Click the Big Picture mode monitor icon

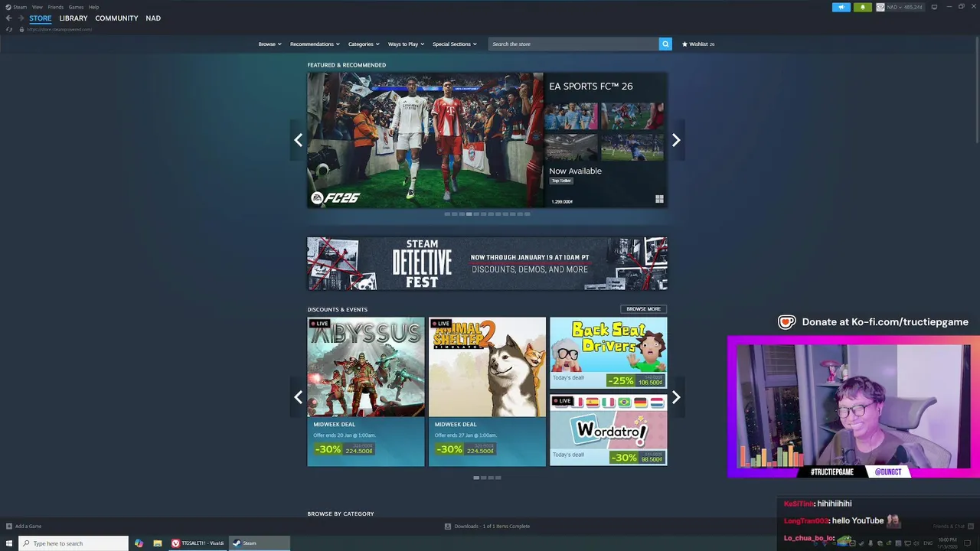(934, 7)
